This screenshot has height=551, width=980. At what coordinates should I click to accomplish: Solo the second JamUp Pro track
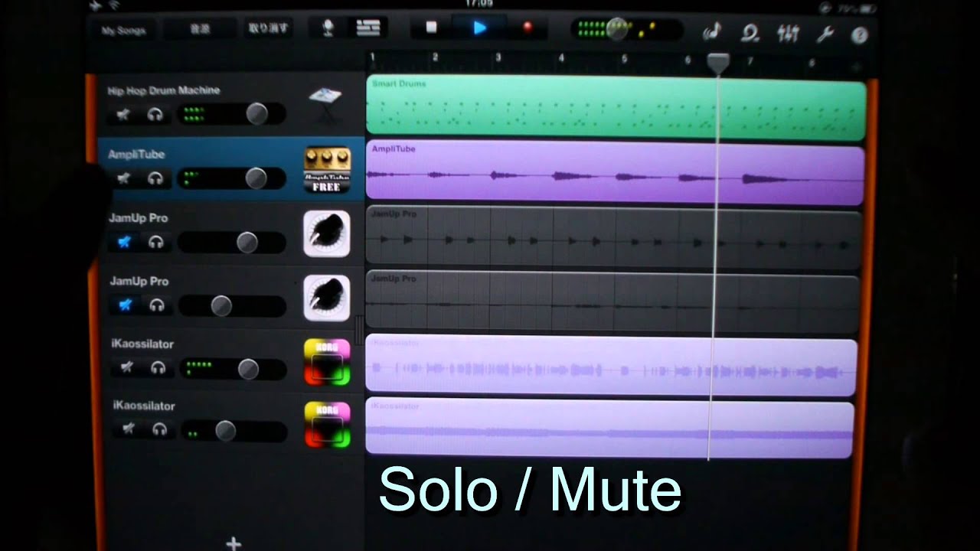(x=158, y=305)
